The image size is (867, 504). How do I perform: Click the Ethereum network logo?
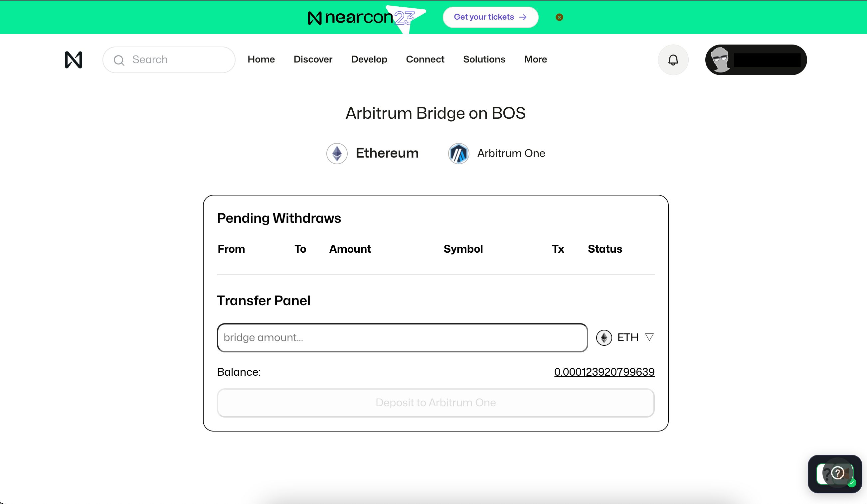pos(337,153)
